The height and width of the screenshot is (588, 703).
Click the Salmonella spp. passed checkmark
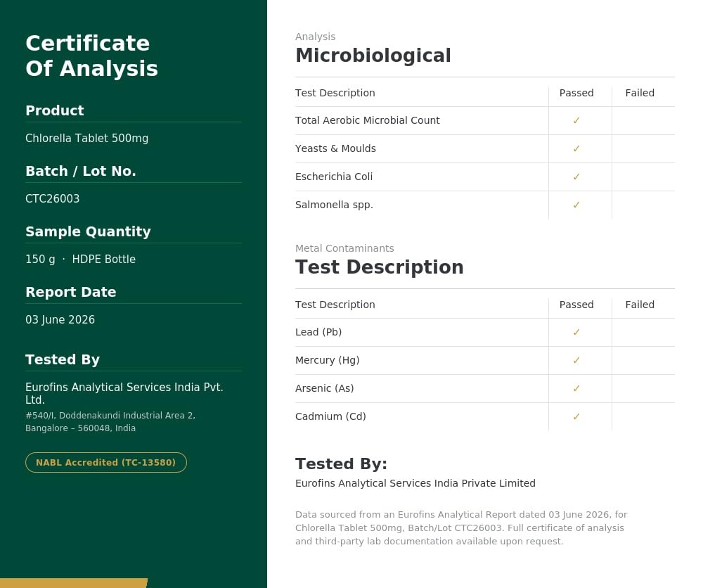pyautogui.click(x=576, y=205)
